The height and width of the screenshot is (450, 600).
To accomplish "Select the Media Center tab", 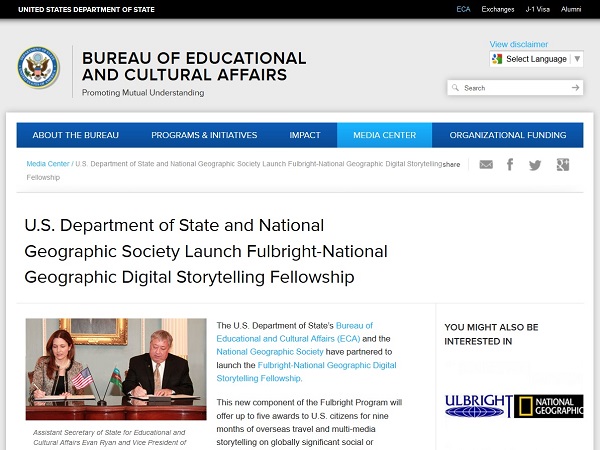I will 384,135.
